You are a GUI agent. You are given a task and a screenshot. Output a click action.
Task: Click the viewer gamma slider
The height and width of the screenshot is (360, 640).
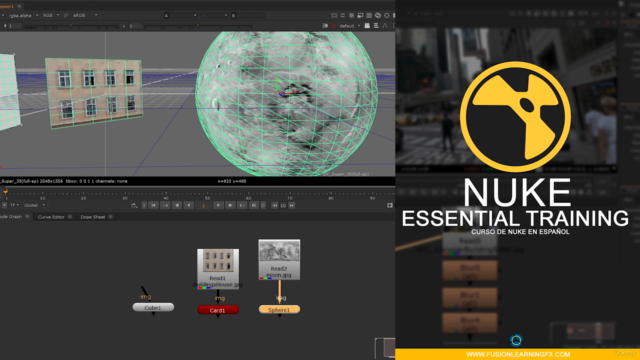coord(198,27)
